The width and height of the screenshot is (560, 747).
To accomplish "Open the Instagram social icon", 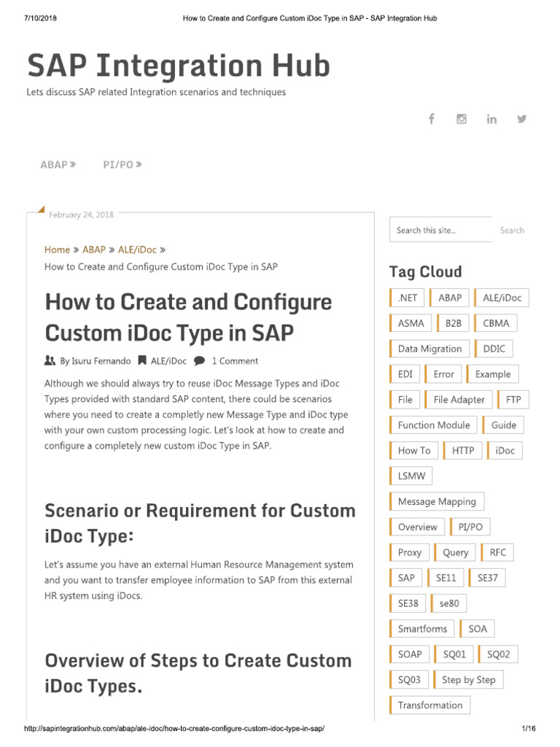I will click(x=462, y=119).
